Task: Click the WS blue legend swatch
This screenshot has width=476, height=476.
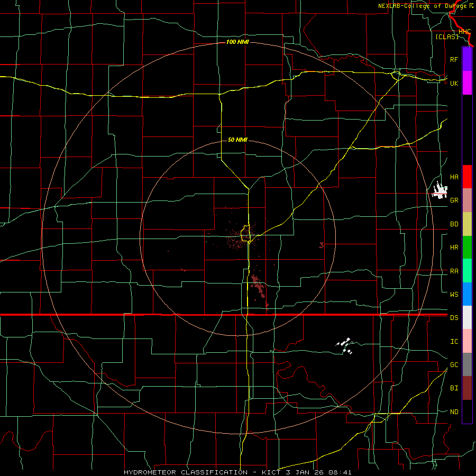Action: pos(467,294)
